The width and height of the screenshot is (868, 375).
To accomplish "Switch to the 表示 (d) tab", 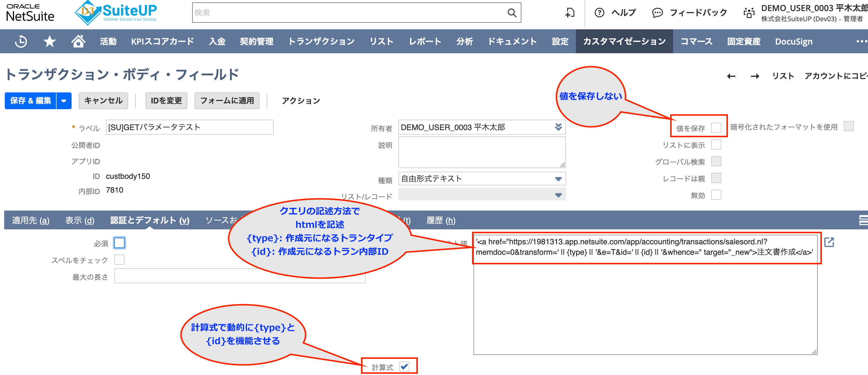I will tap(80, 220).
